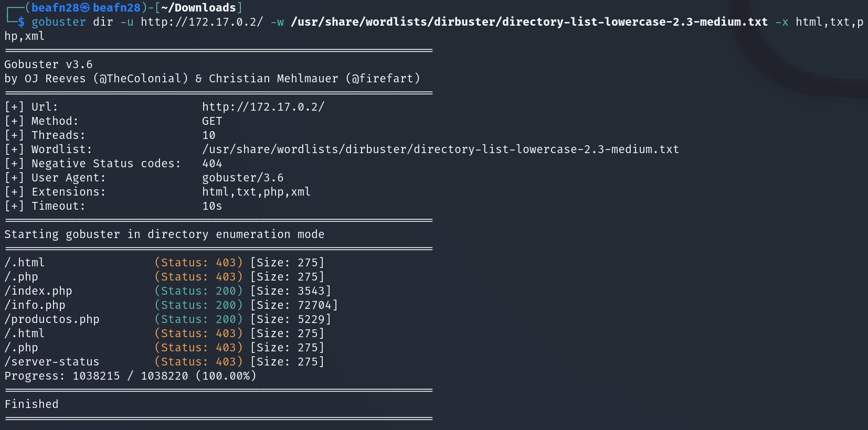Click the Status 403 for /server-status
The height and width of the screenshot is (430, 868).
click(198, 362)
